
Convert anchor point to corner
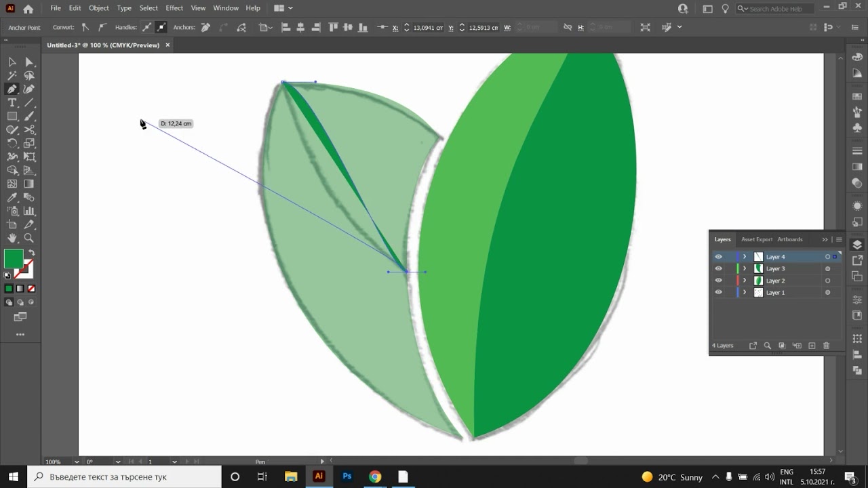[x=85, y=27]
